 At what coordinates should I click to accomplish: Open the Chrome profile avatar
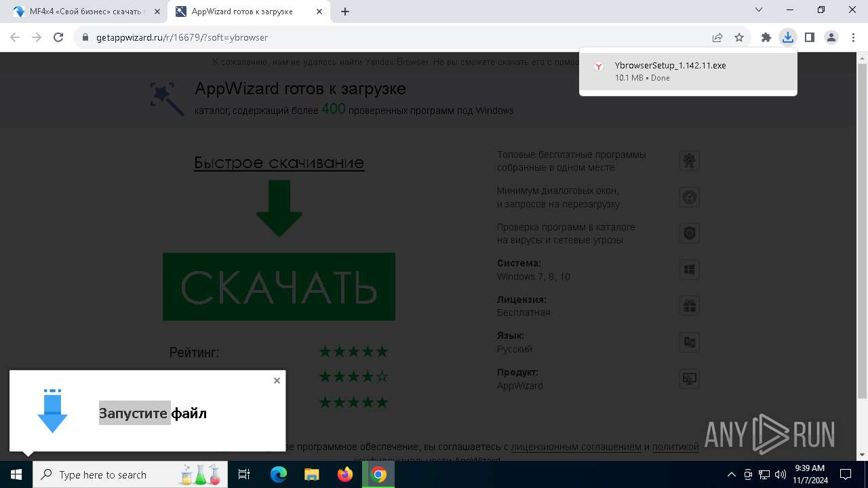(831, 37)
